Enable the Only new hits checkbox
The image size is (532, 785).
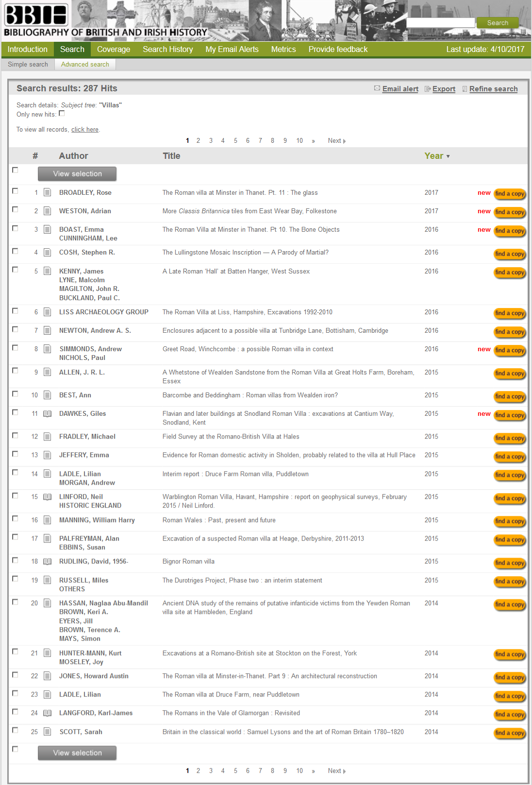pyautogui.click(x=62, y=114)
